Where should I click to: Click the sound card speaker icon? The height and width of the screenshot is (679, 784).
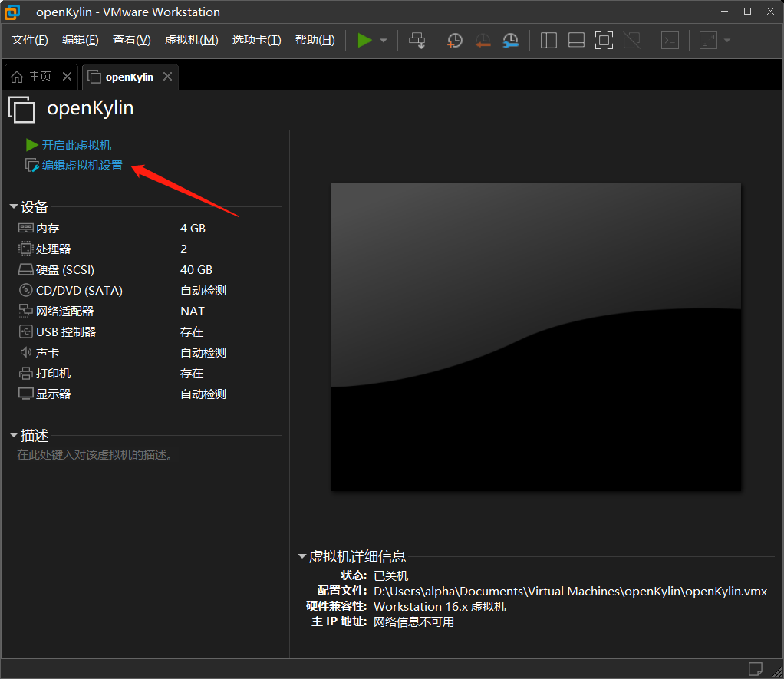tap(25, 352)
